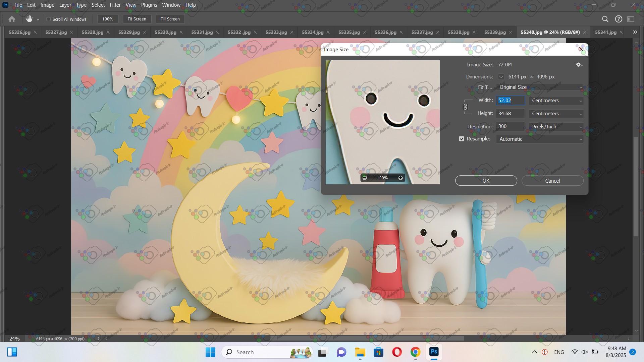Open the Hand tool preset picker arrow
The image size is (644, 362).
[38, 19]
